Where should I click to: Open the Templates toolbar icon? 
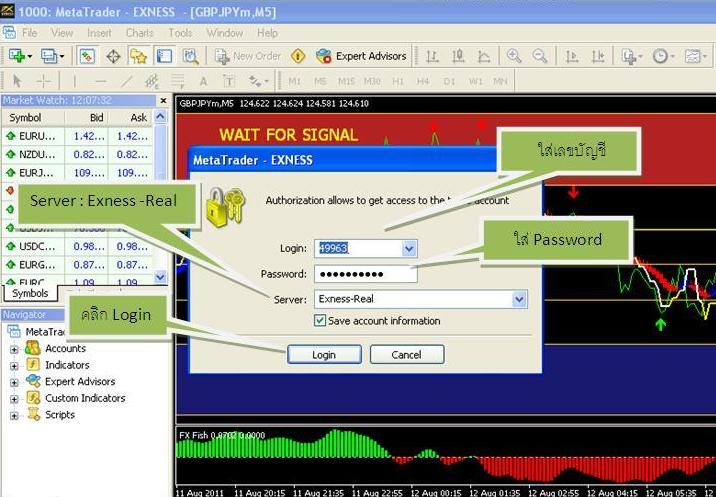[x=695, y=56]
